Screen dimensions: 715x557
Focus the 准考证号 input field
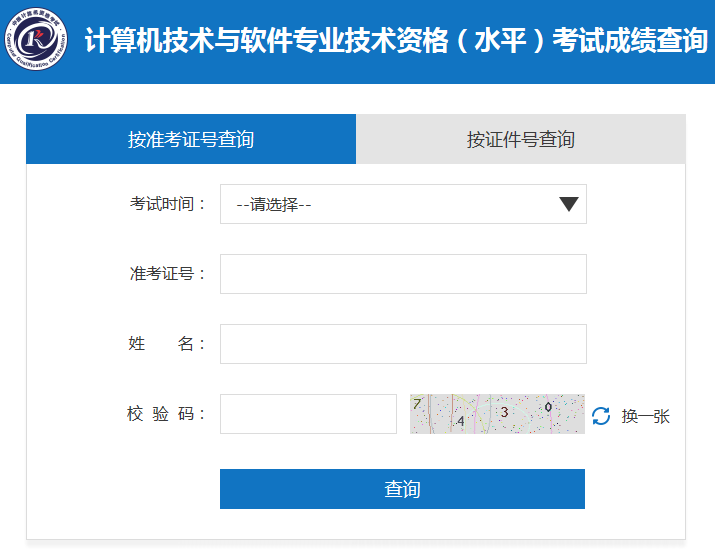(403, 274)
